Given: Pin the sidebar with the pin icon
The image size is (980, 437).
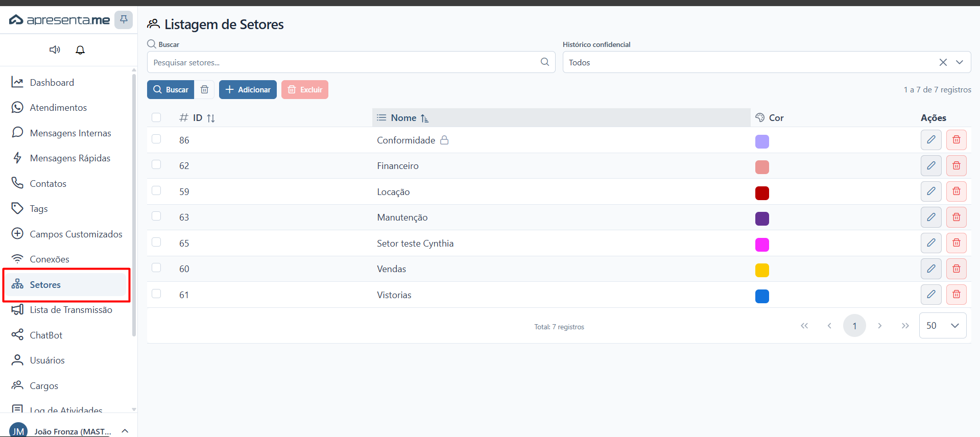Looking at the screenshot, I should click(123, 20).
